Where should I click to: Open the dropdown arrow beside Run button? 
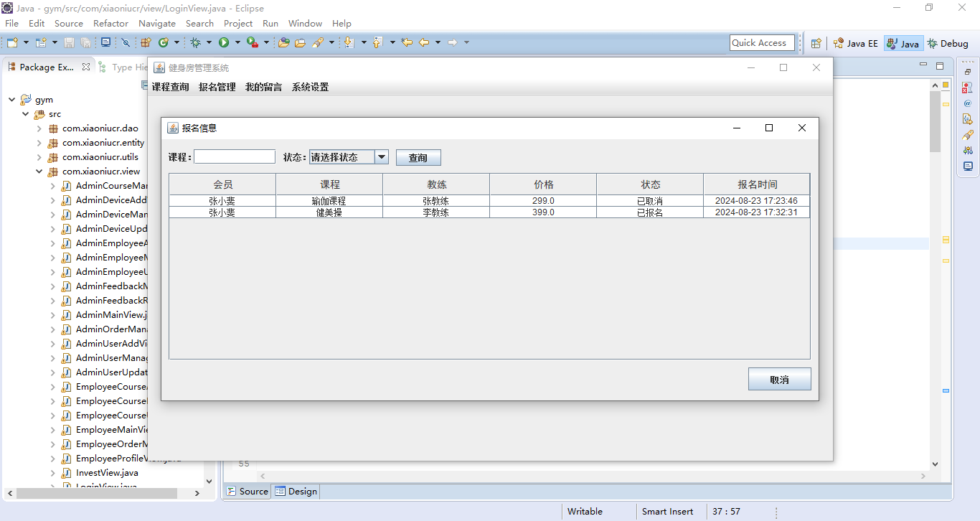[x=237, y=43]
